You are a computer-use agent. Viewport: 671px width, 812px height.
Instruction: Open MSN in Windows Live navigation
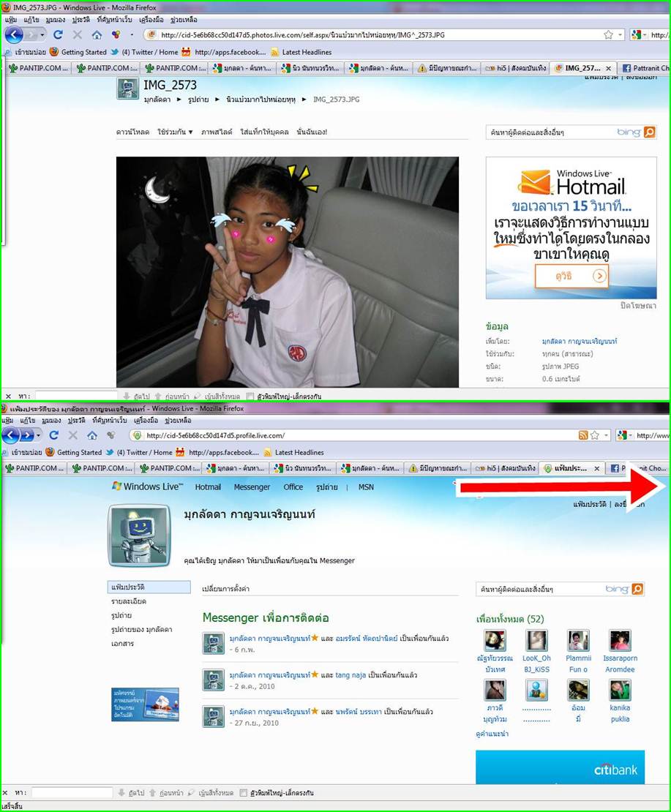[367, 486]
